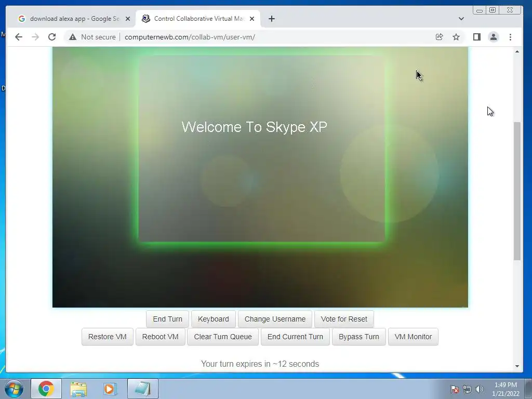Click the address bar URL
This screenshot has height=399, width=532.
tap(190, 37)
